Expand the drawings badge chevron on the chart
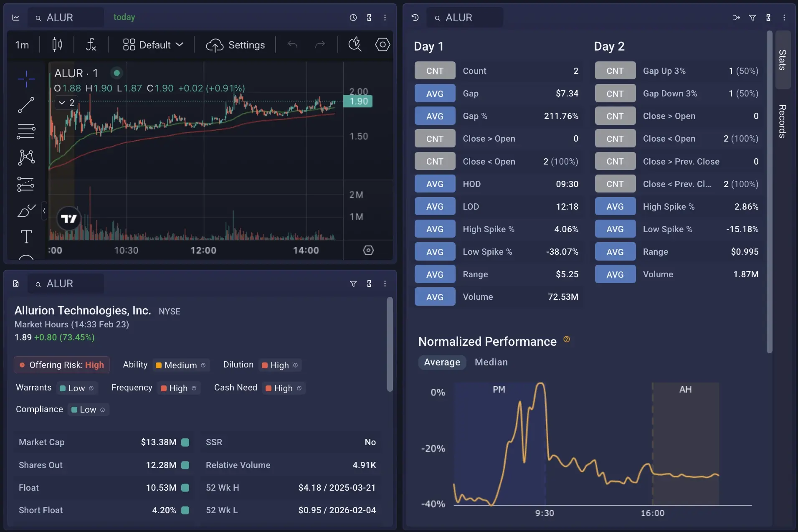The image size is (798, 532). (61, 102)
